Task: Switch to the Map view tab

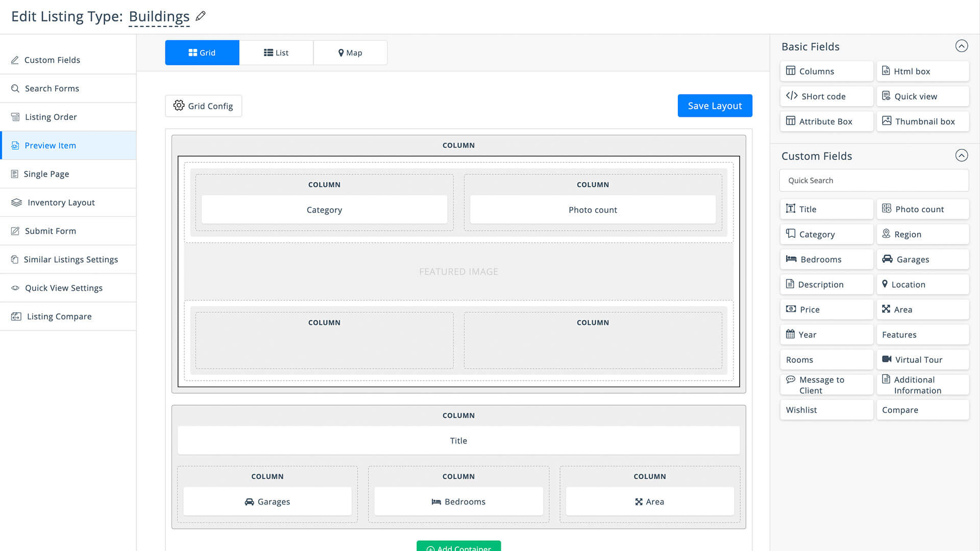Action: tap(350, 53)
